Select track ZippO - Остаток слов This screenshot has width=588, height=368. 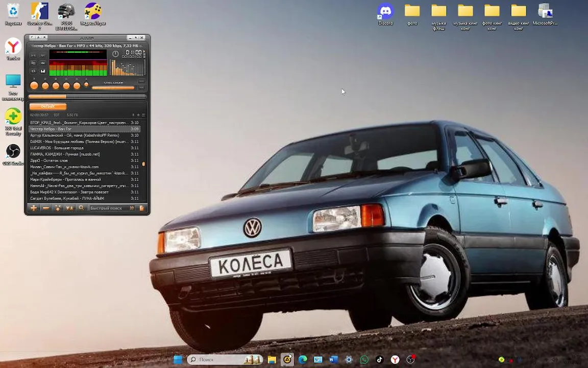(84, 160)
